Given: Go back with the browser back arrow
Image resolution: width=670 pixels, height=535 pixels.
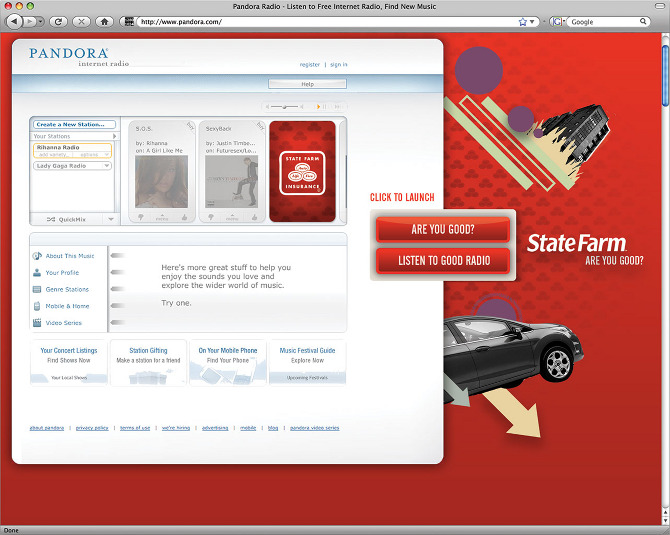Looking at the screenshot, I should pyautogui.click(x=14, y=21).
